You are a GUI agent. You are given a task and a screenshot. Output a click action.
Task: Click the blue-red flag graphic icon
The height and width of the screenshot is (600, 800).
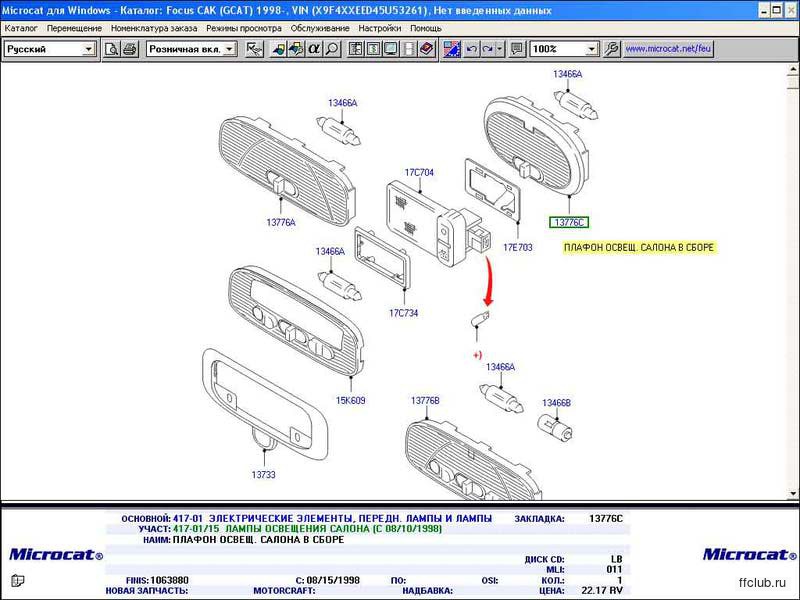pyautogui.click(x=452, y=49)
